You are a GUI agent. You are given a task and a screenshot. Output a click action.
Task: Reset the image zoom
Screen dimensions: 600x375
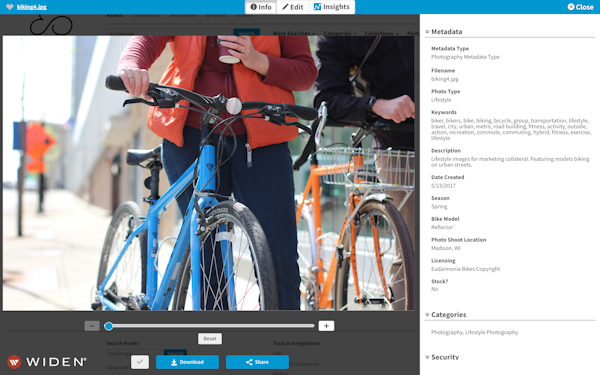210,339
